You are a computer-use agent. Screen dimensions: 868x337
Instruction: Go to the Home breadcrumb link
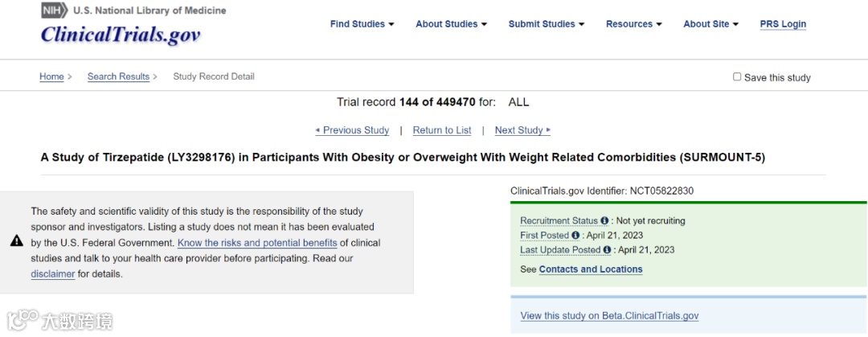click(51, 76)
